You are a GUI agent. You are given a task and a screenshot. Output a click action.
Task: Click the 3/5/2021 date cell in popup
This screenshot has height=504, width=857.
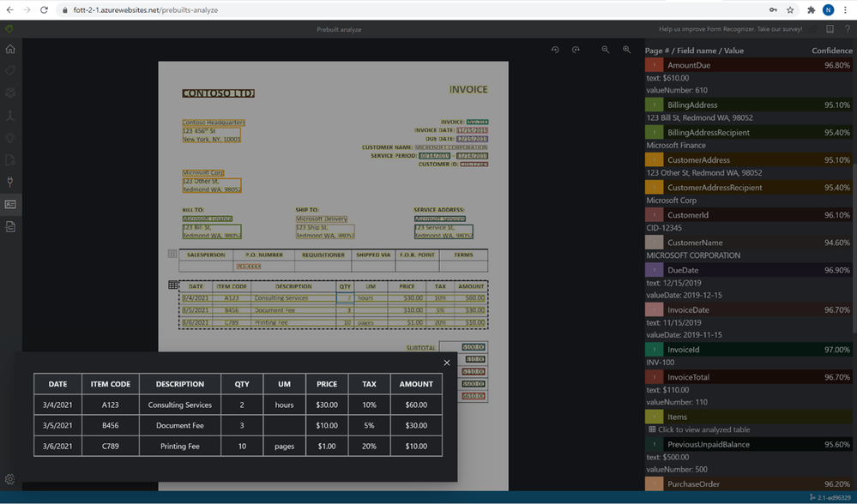57,425
